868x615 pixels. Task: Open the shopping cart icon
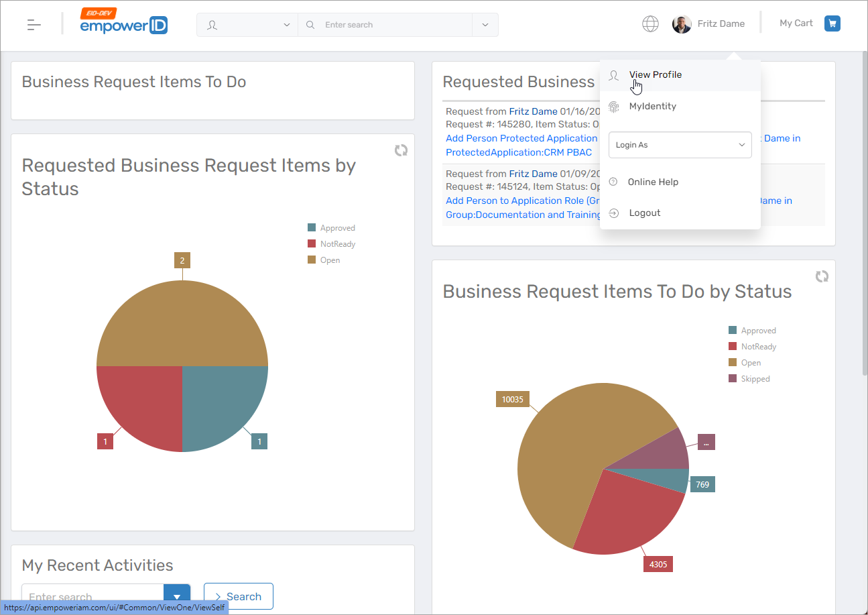(x=832, y=23)
